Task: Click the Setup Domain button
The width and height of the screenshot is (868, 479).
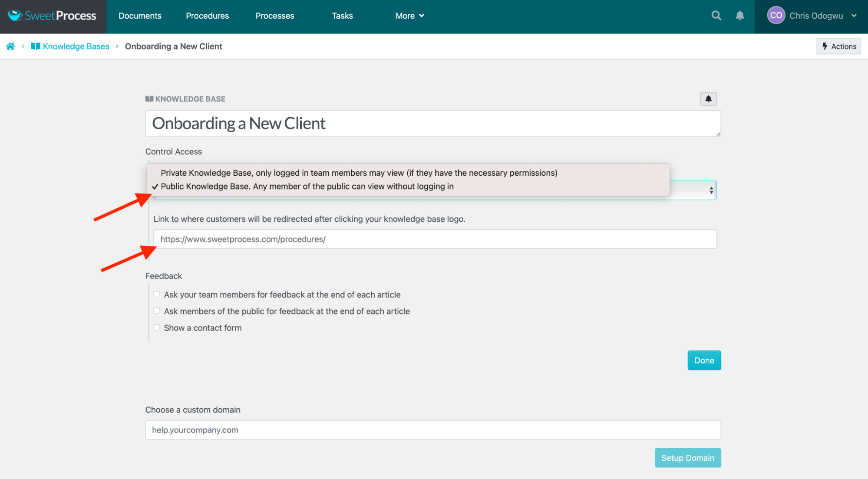Action: (688, 457)
